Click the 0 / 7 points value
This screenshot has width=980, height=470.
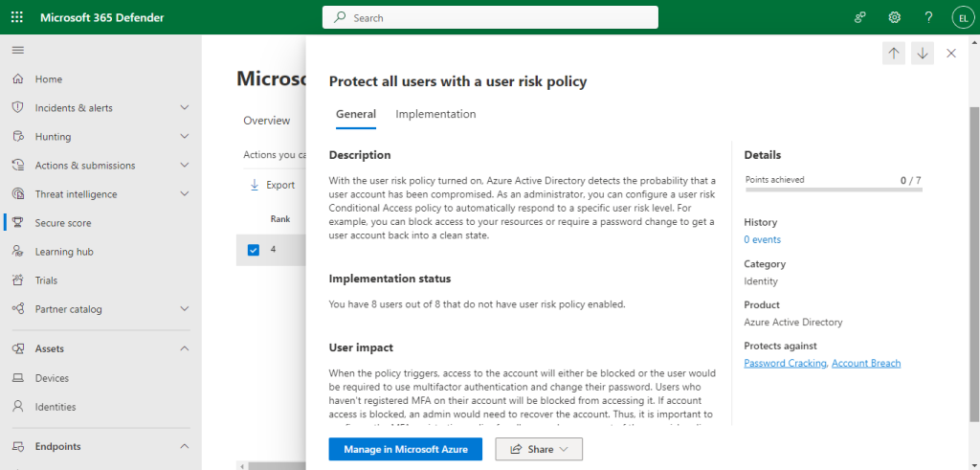911,180
